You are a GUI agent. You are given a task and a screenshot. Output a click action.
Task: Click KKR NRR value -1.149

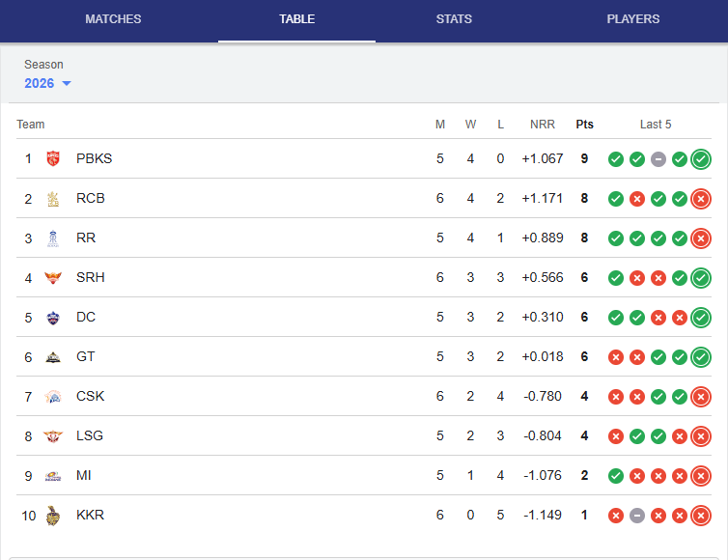(x=543, y=515)
